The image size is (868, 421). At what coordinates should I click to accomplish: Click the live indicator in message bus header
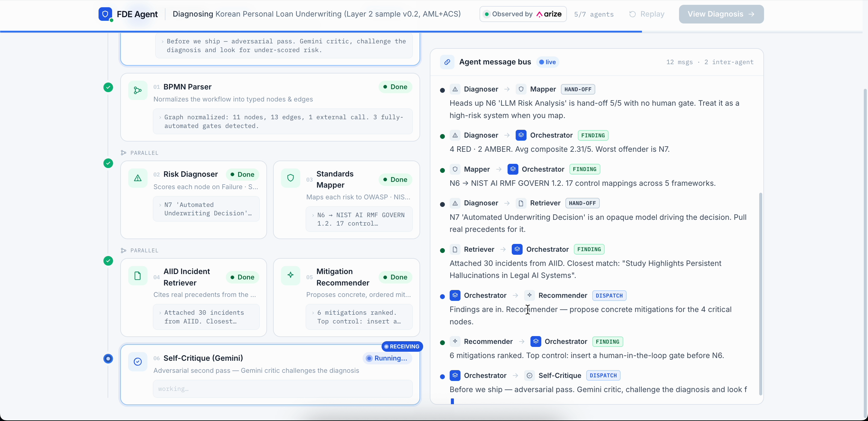(547, 62)
